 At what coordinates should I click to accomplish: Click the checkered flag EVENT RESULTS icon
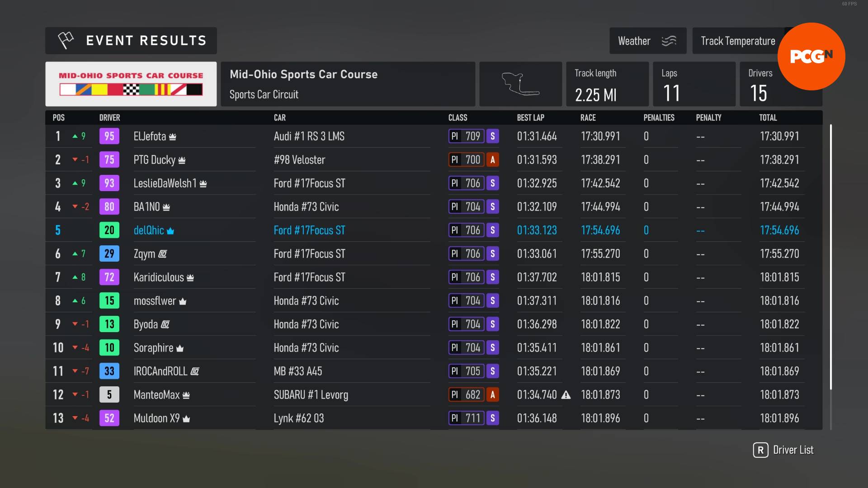(x=65, y=40)
